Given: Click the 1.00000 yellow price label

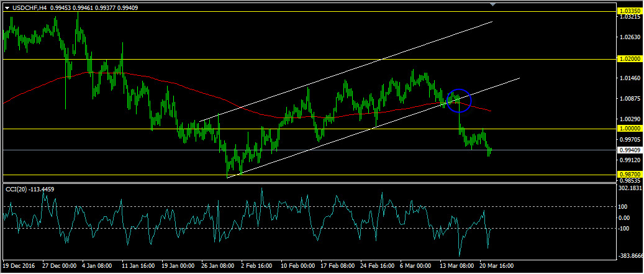Looking at the screenshot, I should click(629, 129).
